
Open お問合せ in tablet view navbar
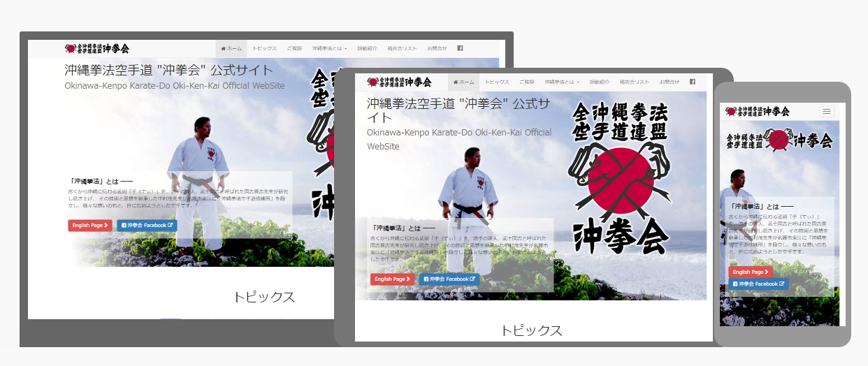(x=670, y=82)
